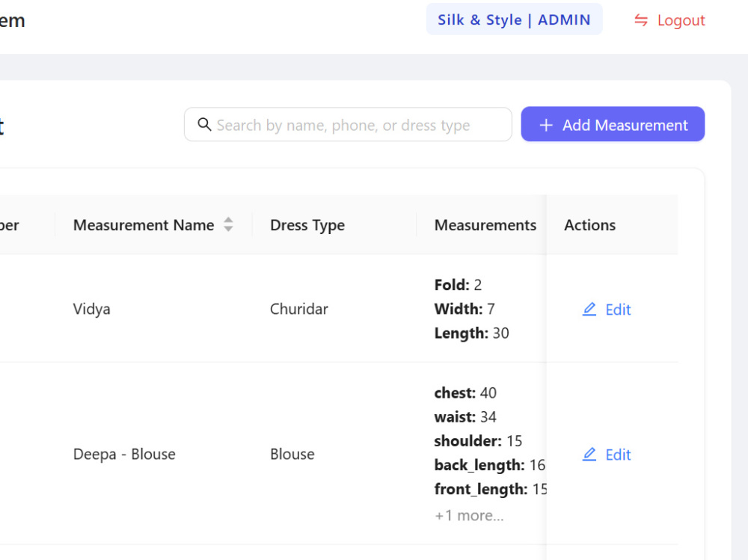This screenshot has height=560, width=748.
Task: Click the Actions column header
Action: point(589,224)
